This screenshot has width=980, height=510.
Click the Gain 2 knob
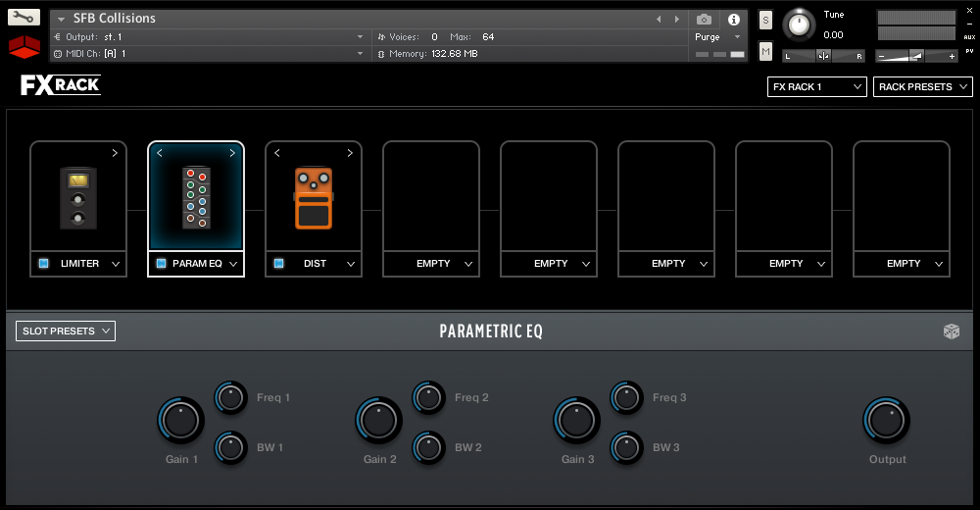point(378,420)
